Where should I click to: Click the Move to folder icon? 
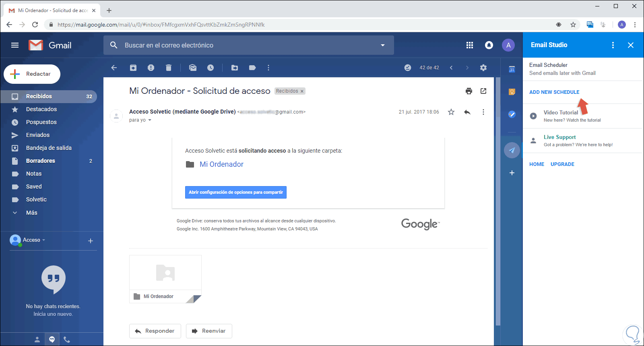point(235,68)
